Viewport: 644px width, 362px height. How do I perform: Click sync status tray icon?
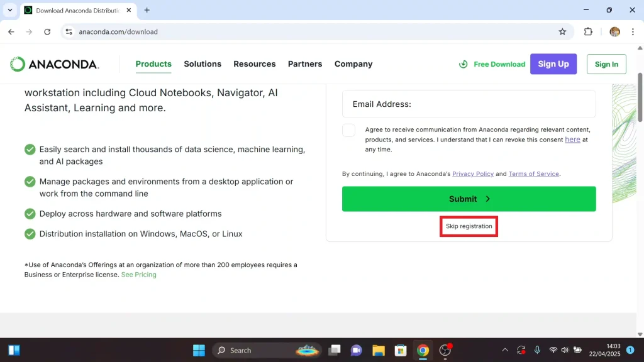pos(521,350)
